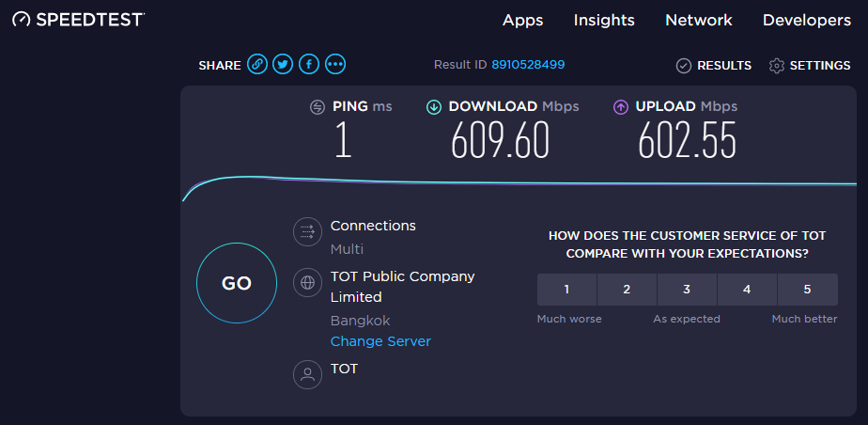Click the upload speed 602.55 value
Screen dimensions: 868x425
click(x=687, y=140)
